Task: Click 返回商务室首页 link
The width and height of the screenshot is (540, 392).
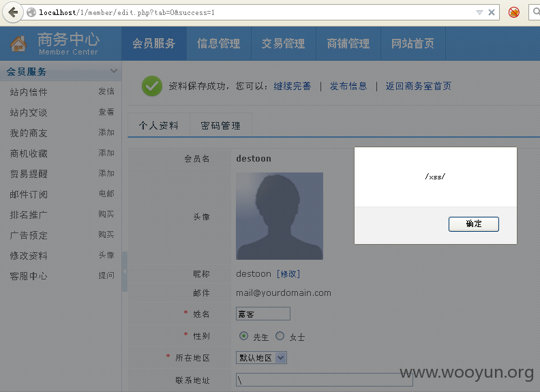Action: point(418,86)
